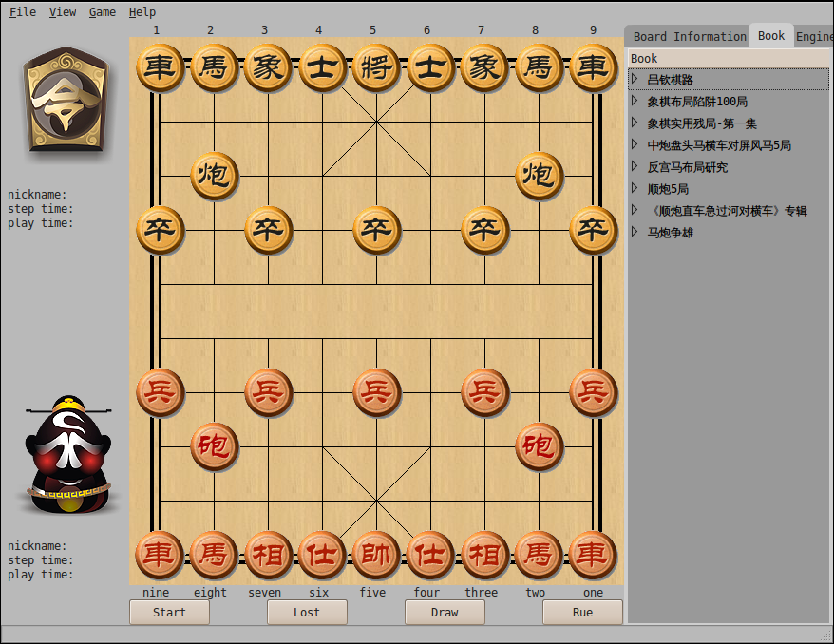834x644 pixels.
Task: Select the red soldier on file one
Action: click(x=593, y=392)
